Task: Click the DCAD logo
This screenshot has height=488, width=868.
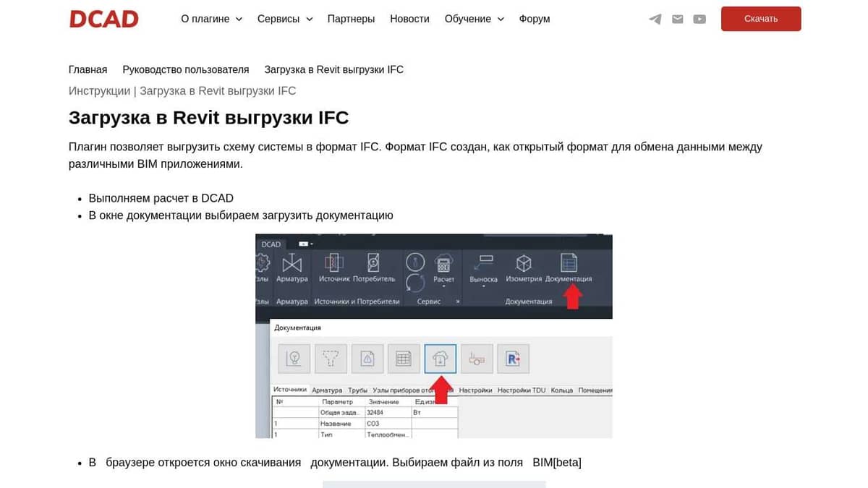Action: (103, 19)
